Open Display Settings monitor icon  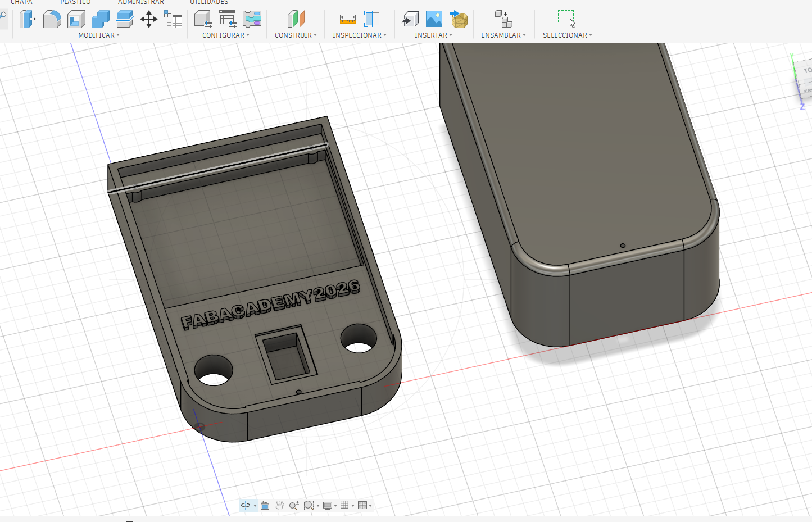click(328, 505)
